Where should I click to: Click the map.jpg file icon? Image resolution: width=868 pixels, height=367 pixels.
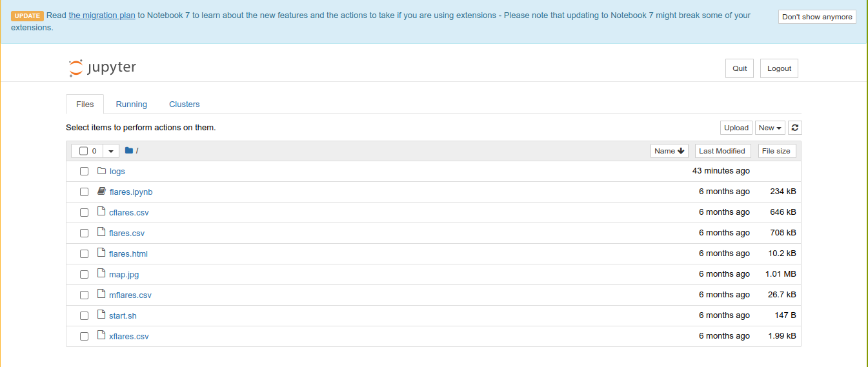101,274
